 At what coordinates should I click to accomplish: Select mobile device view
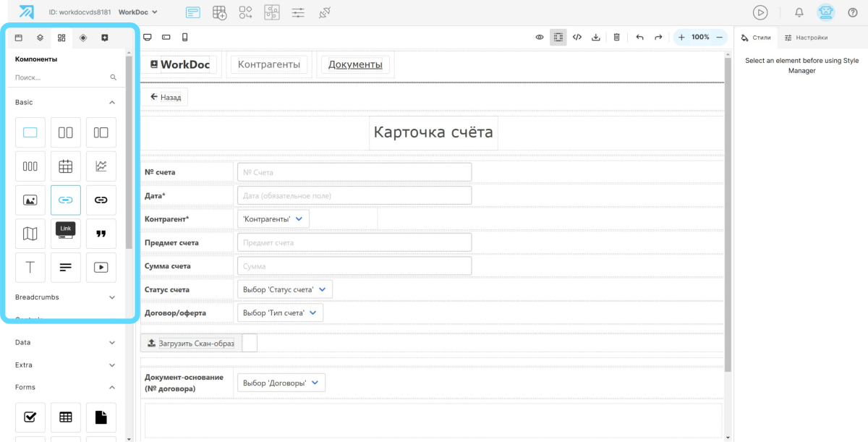pyautogui.click(x=185, y=37)
